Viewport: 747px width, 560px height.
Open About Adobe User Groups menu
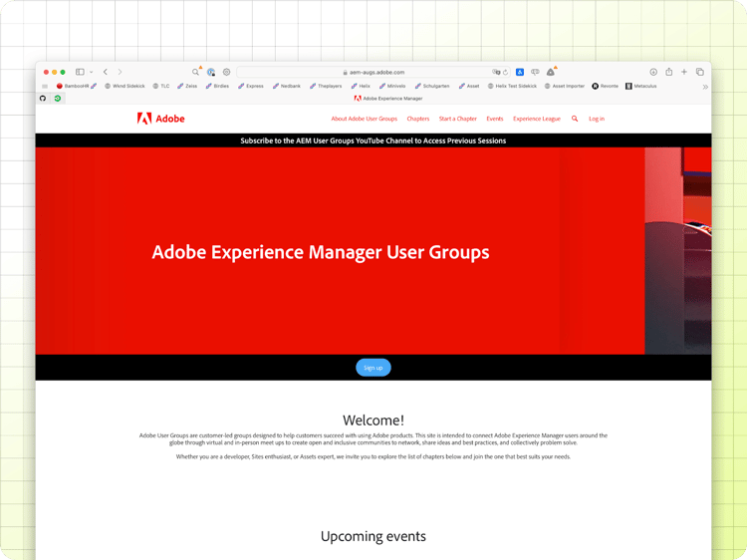tap(364, 119)
